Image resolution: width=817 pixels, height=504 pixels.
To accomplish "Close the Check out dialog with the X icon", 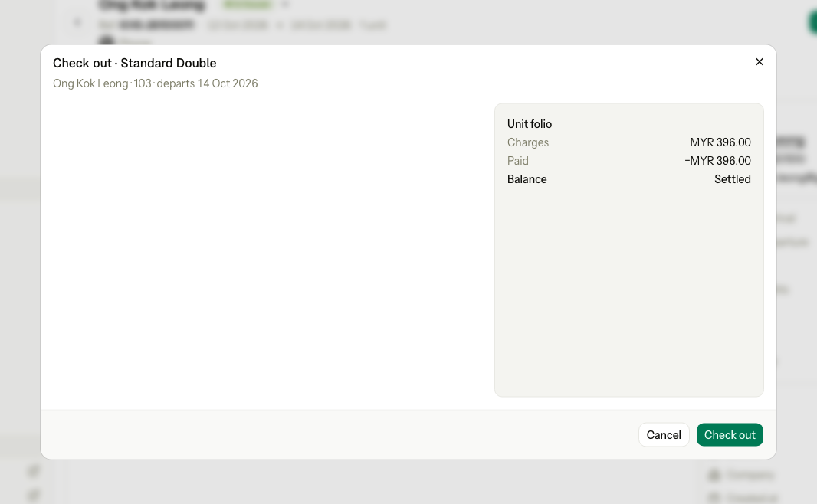I will [760, 62].
